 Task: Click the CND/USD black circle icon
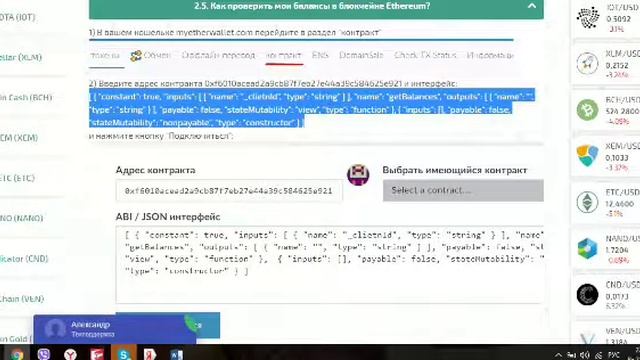(x=587, y=294)
